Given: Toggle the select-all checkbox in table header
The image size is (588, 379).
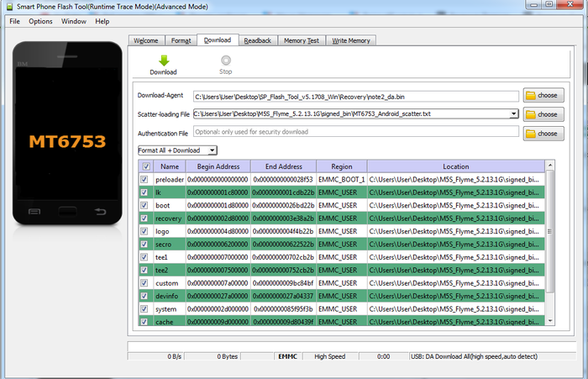Looking at the screenshot, I should pyautogui.click(x=146, y=166).
